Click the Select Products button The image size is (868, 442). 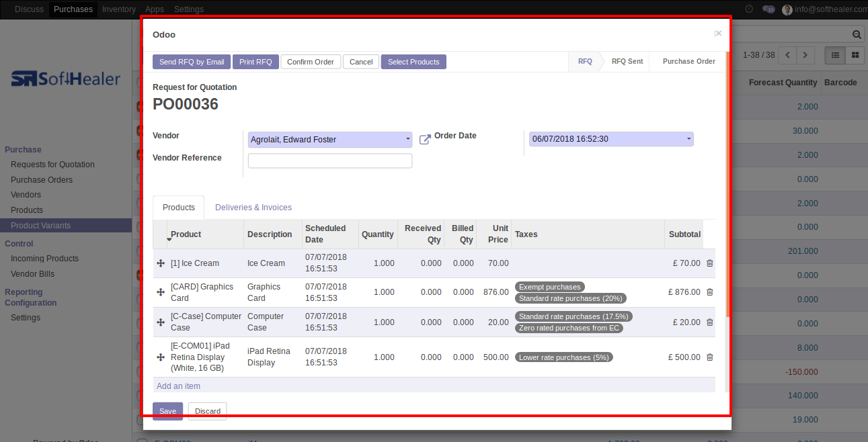pos(413,62)
